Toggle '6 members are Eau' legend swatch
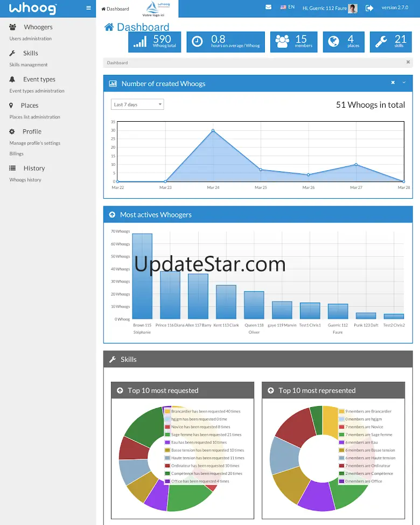Viewport: 420px width, 525px height. tap(341, 442)
